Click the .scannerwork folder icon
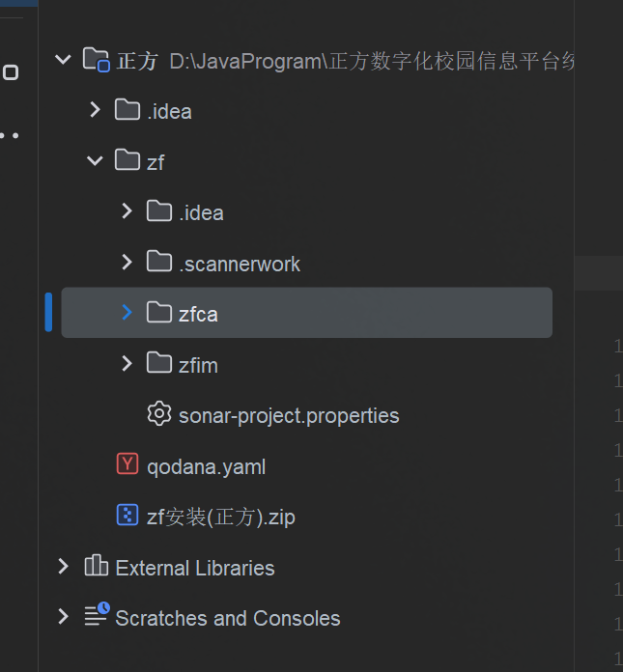This screenshot has width=623, height=672. pyautogui.click(x=158, y=262)
